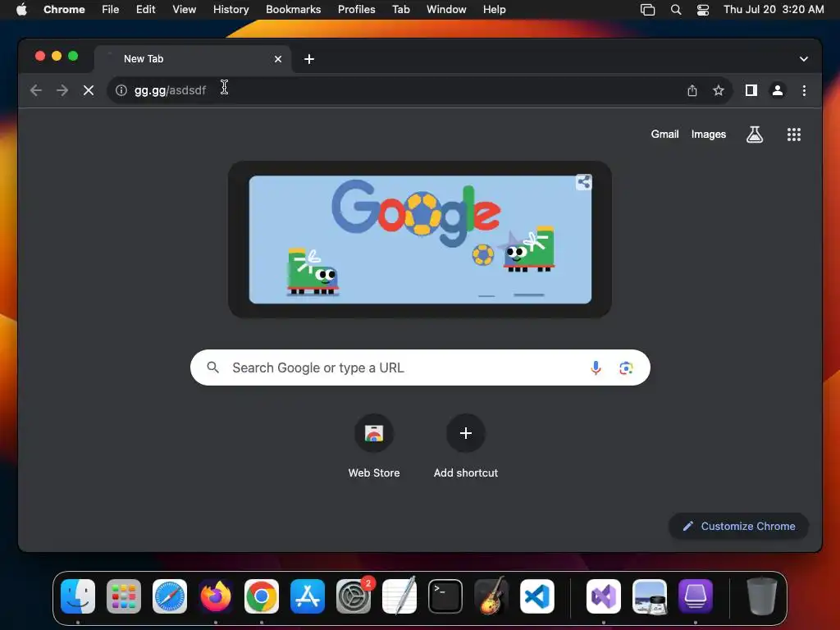Screen dimensions: 840x630
Task: Open the Chrome side panel
Action: point(751,90)
